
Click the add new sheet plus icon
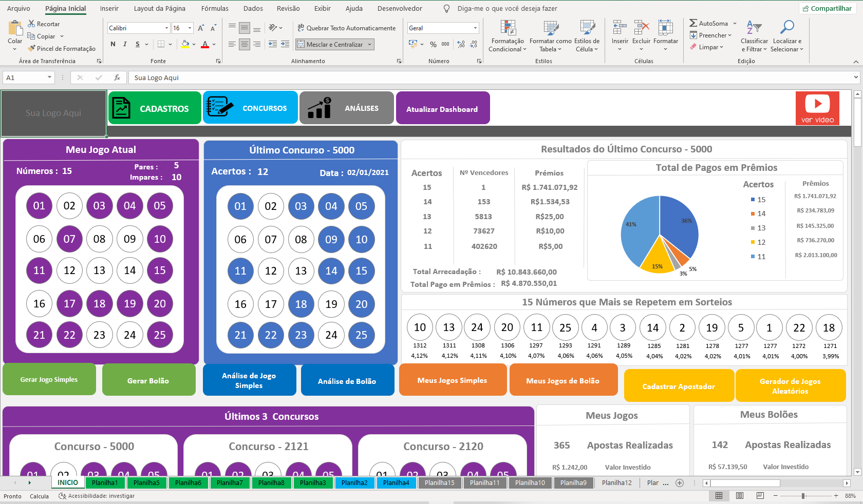tap(680, 483)
